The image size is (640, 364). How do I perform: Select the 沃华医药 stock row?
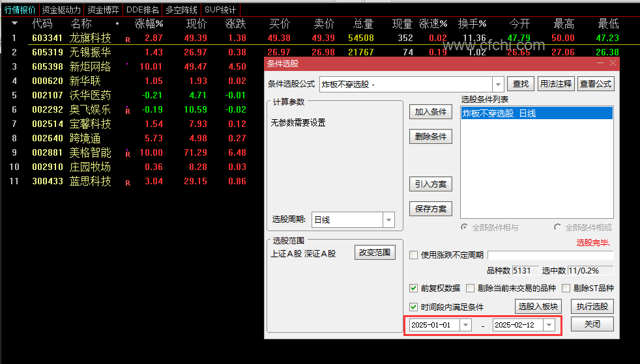pos(90,95)
